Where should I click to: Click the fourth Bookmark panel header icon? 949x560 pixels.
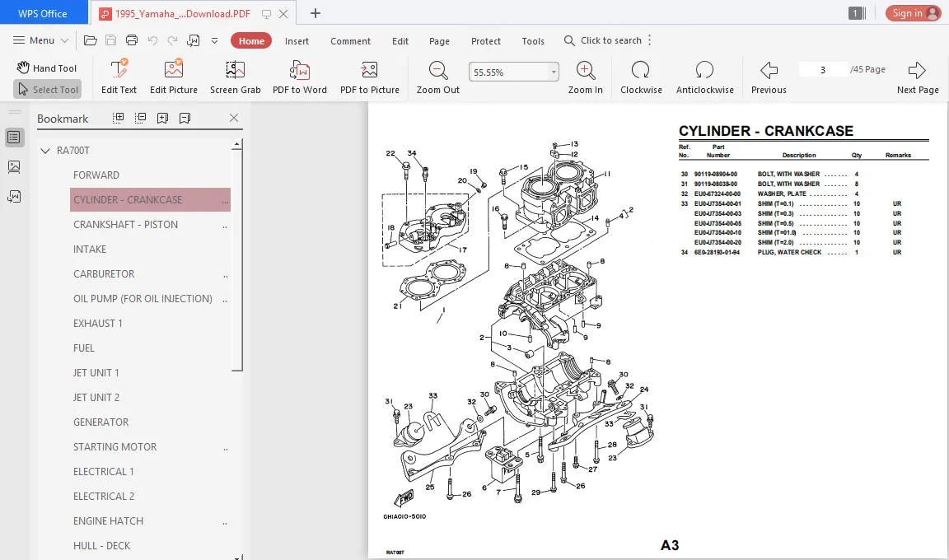point(185,118)
